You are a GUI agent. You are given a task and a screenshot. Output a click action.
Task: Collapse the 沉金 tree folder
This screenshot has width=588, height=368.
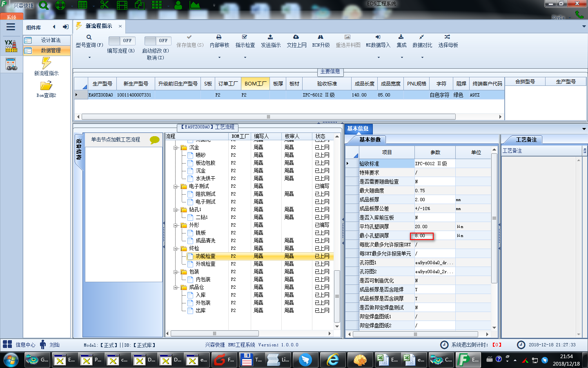[x=176, y=148]
